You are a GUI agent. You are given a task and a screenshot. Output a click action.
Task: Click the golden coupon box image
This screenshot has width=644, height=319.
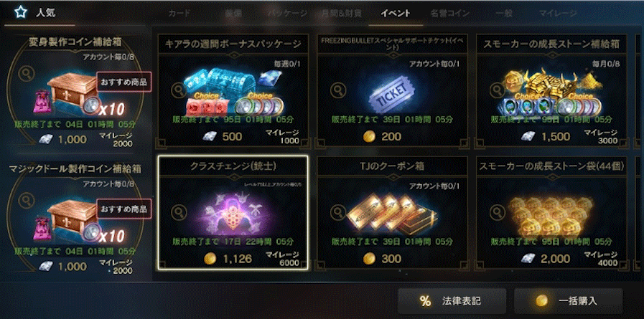[x=391, y=214]
